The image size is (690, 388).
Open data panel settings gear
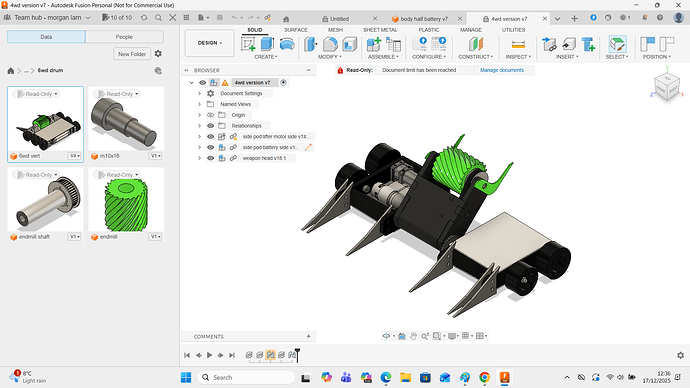pos(158,54)
